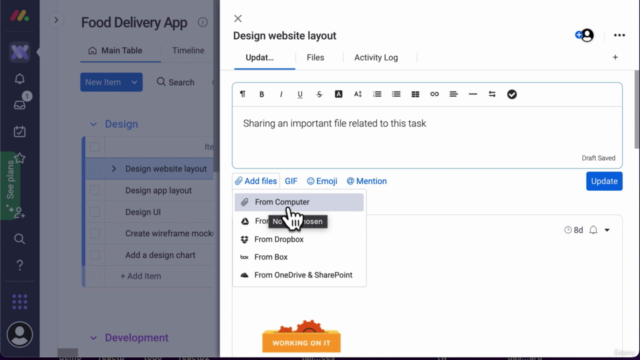Open My Work calendar icon
Viewport: 640px width, 360px height.
20,131
